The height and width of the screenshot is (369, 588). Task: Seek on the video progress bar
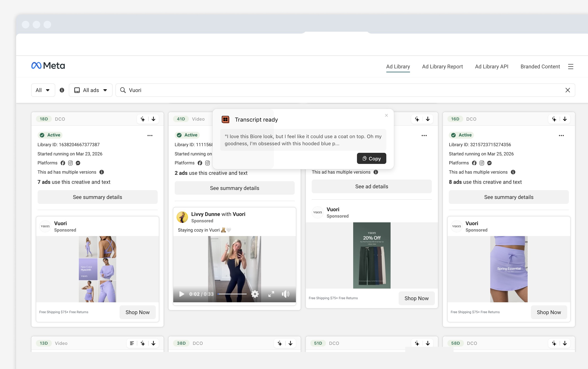(232, 294)
